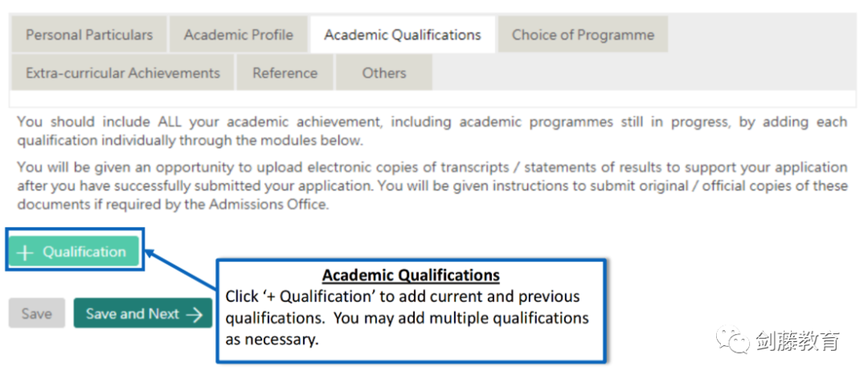Click the paragraph about uploading electronic transcripts
The image size is (868, 379).
pos(432,186)
